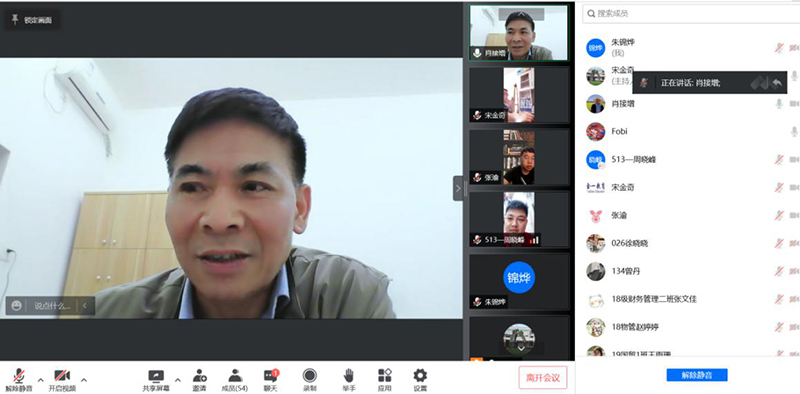
Task: Collapse the thumbnail strip with the side arrow
Action: pos(458,188)
